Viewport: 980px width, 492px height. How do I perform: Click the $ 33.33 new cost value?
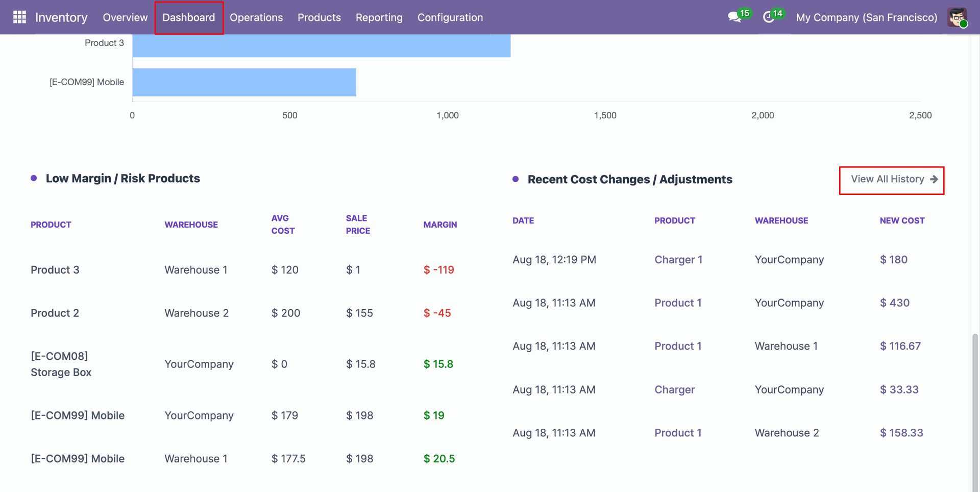[899, 389]
